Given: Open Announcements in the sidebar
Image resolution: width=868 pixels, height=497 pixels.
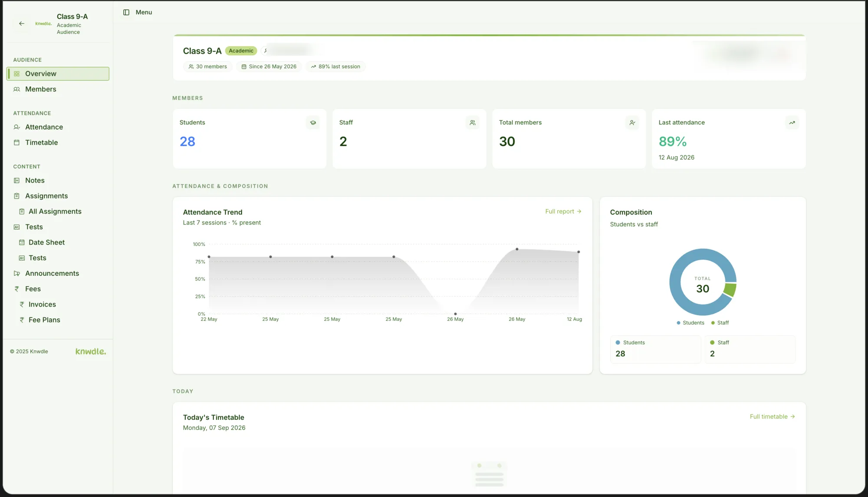Looking at the screenshot, I should pyautogui.click(x=58, y=274).
